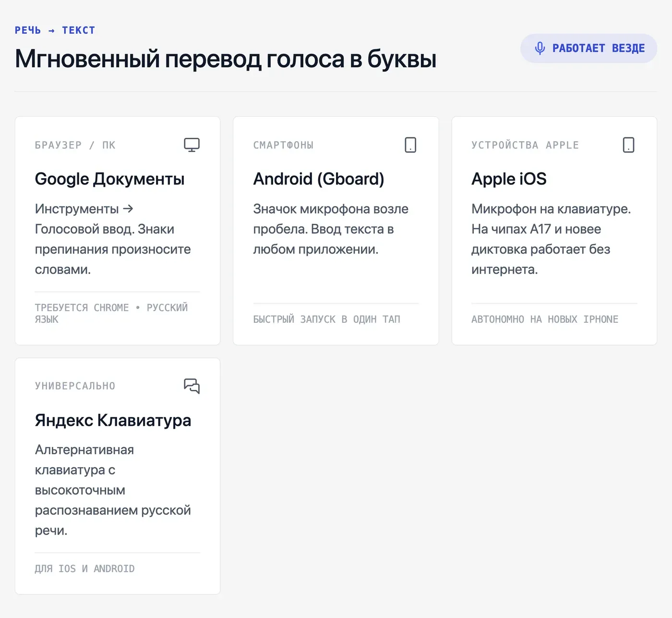Open the Google Документы card title
Viewport: 672px width, 618px height.
110,179
